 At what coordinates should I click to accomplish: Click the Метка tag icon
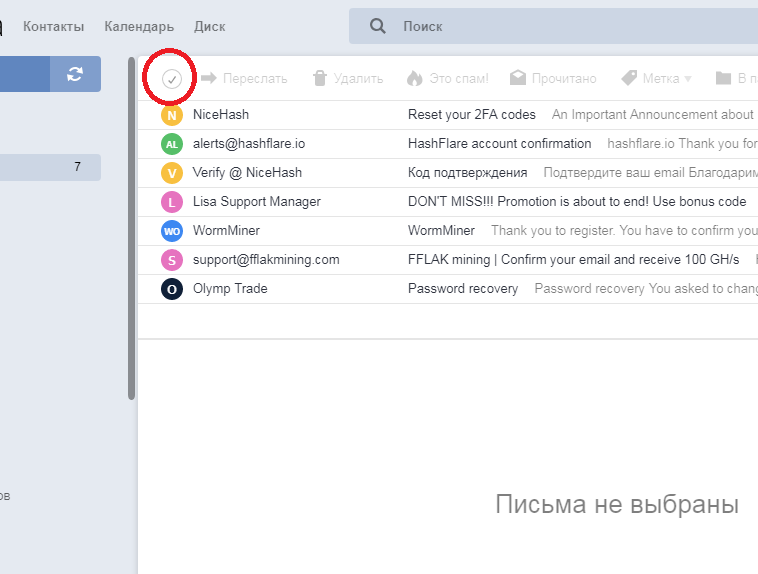tap(629, 78)
